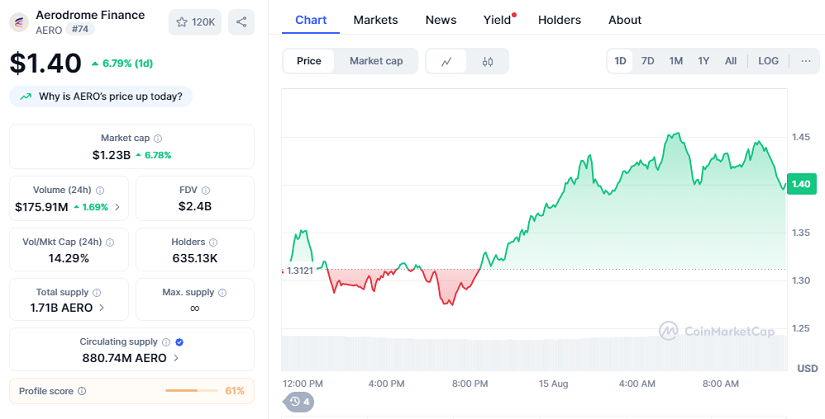
Task: Expand the Circulating supply chevron
Action: click(177, 357)
